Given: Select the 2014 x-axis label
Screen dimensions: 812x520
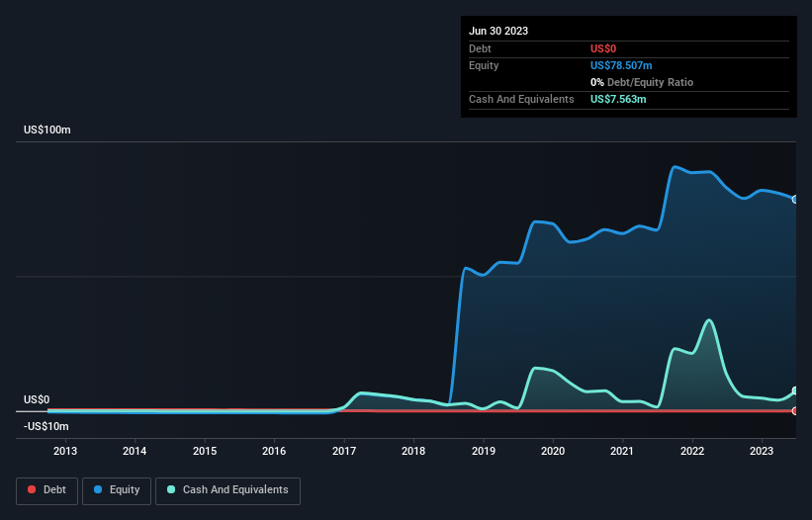Looking at the screenshot, I should pos(135,451).
